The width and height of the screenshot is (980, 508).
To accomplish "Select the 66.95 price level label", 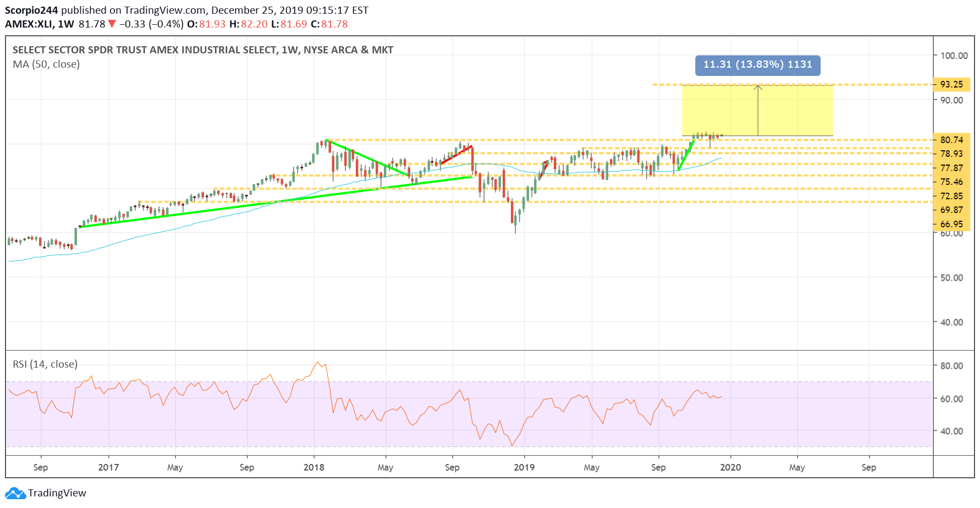I will pos(951,224).
